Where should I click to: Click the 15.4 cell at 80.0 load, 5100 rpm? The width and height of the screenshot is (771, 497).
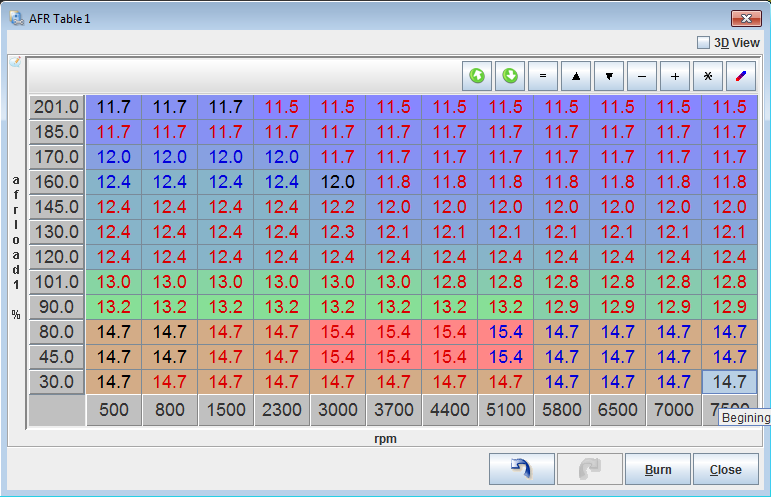tap(506, 331)
